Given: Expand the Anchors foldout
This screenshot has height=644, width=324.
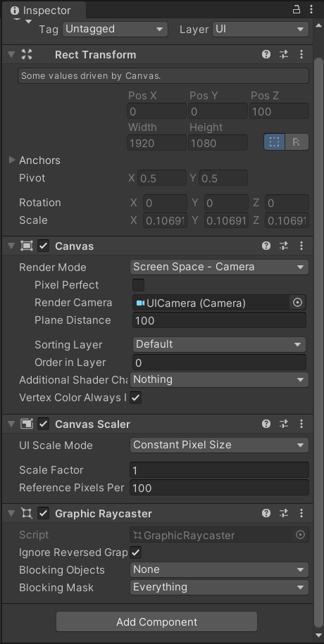Looking at the screenshot, I should tap(12, 160).
